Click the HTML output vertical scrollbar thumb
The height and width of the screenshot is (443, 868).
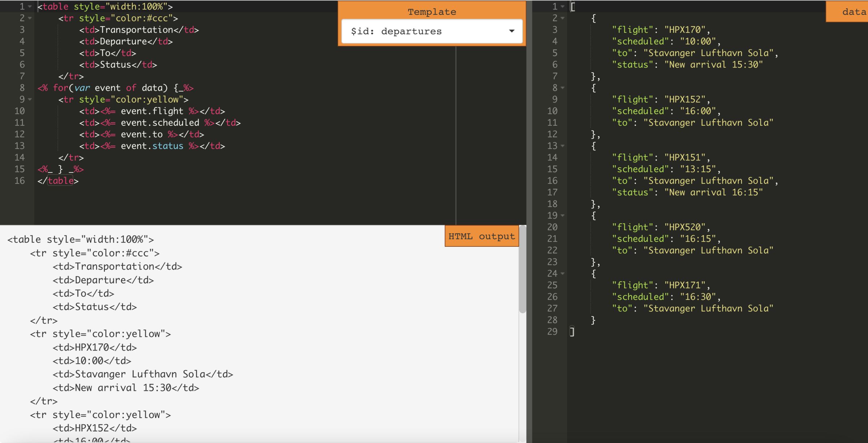522,269
